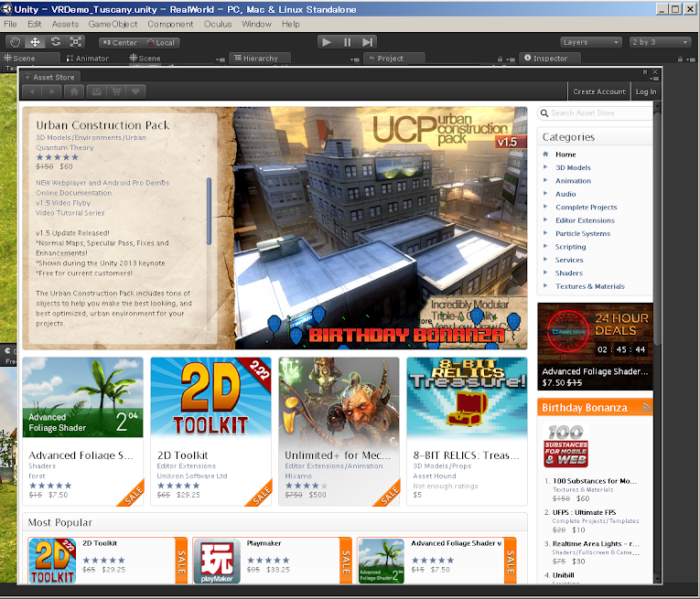Open the Advanced Foliage Shader featured card
Image resolution: width=700 pixels, height=599 pixels.
pyautogui.click(x=82, y=432)
